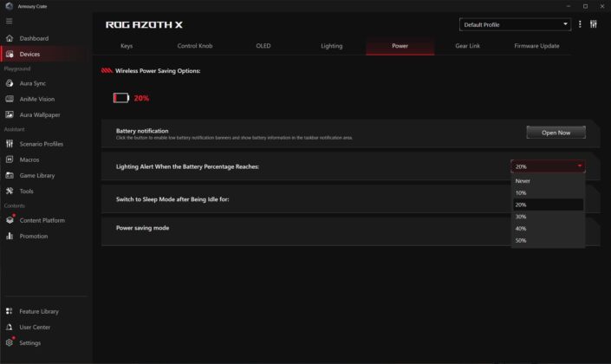Minimize the Armoury Crate window
611x364 pixels.
569,6
